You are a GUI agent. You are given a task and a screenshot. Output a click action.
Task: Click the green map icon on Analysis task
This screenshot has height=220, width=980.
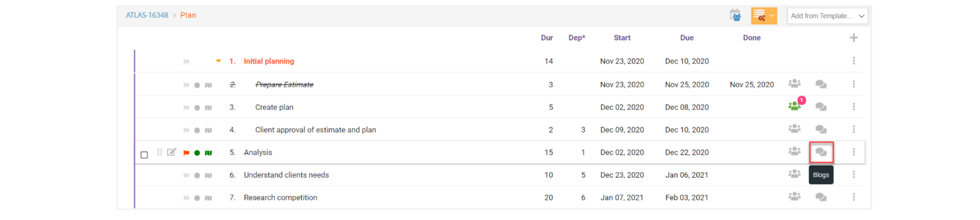pos(208,153)
